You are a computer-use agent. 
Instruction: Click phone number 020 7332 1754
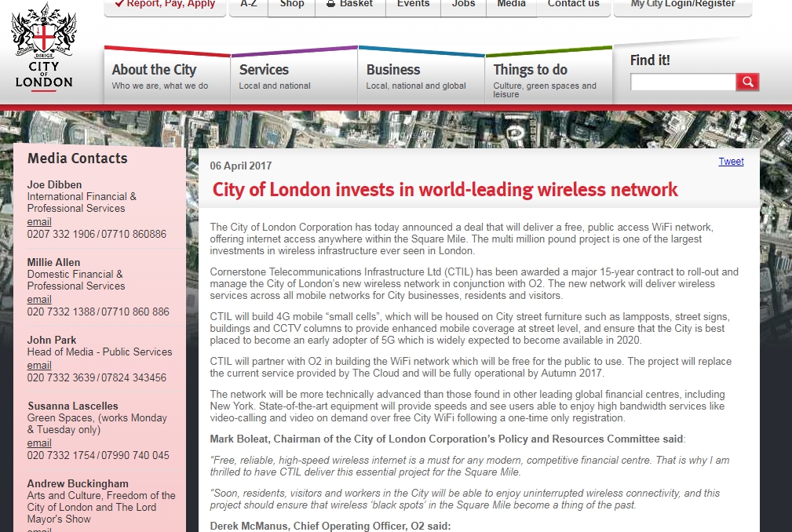61,455
